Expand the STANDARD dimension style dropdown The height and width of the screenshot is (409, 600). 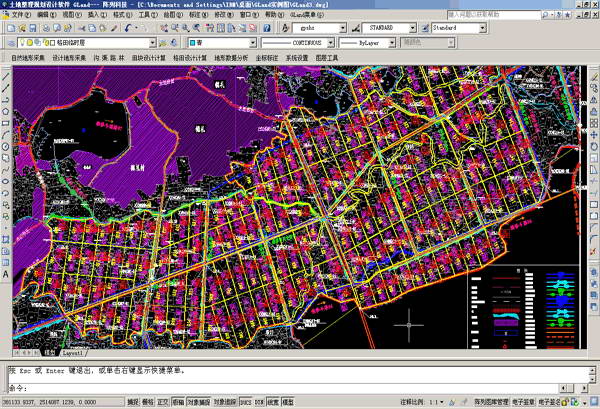(412, 28)
